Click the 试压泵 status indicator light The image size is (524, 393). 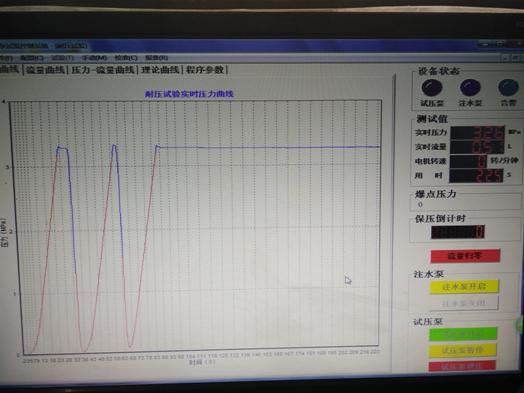click(432, 88)
